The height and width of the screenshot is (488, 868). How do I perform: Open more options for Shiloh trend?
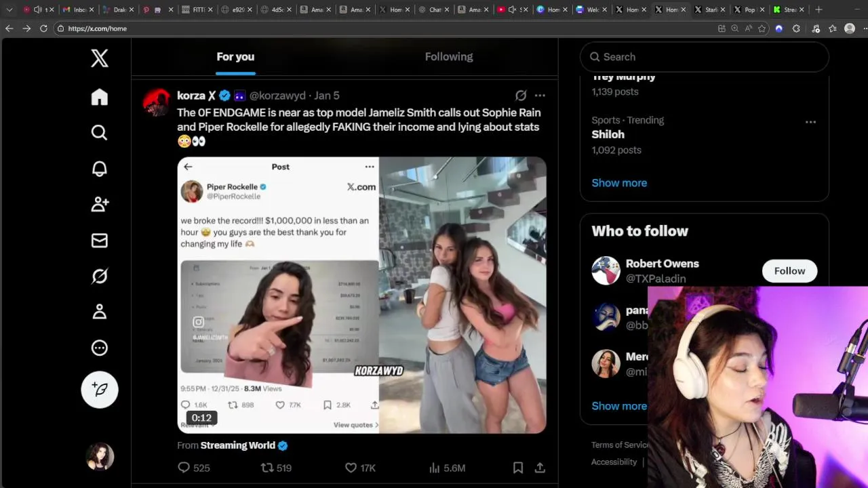coord(810,122)
